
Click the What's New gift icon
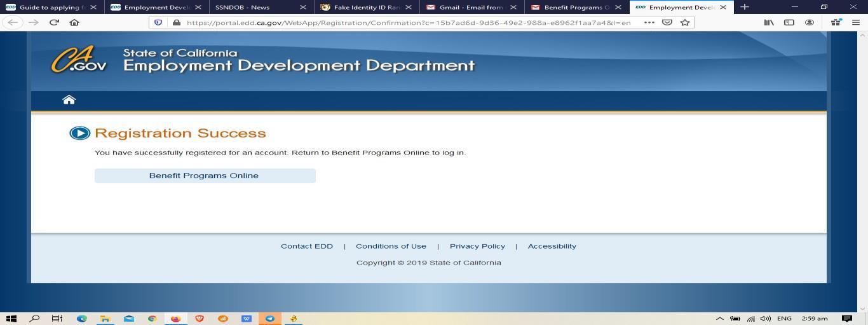[x=836, y=22]
